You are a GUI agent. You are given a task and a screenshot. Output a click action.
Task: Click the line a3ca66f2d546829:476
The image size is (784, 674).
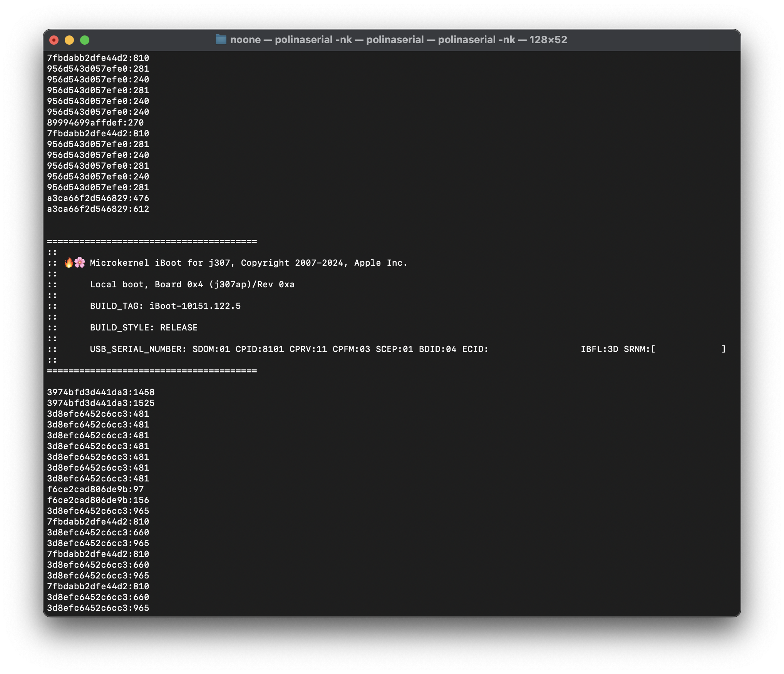click(98, 198)
